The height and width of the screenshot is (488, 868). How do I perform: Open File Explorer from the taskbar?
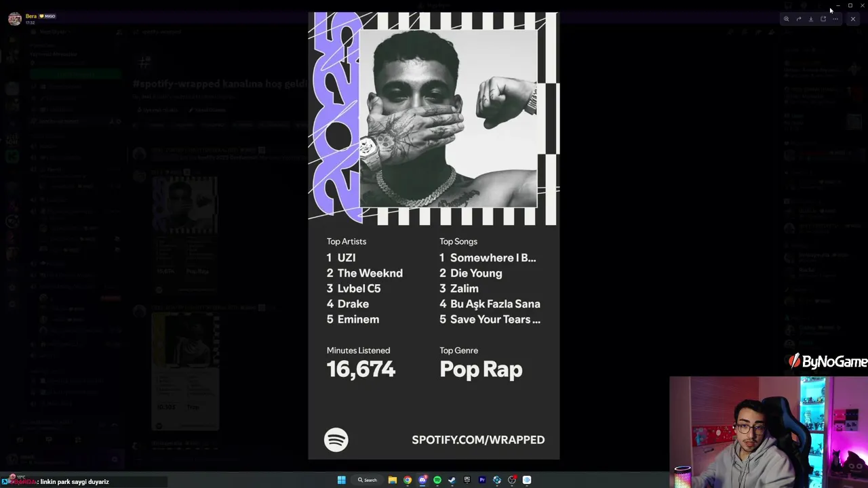pyautogui.click(x=393, y=480)
